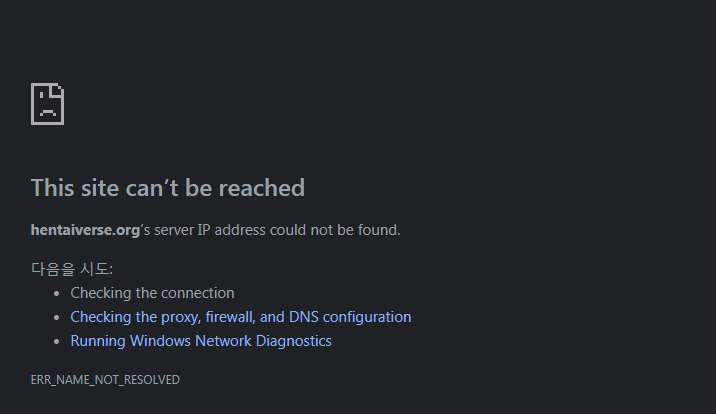Run Windows Network Diagnostics link
The height and width of the screenshot is (414, 716).
pyautogui.click(x=200, y=341)
